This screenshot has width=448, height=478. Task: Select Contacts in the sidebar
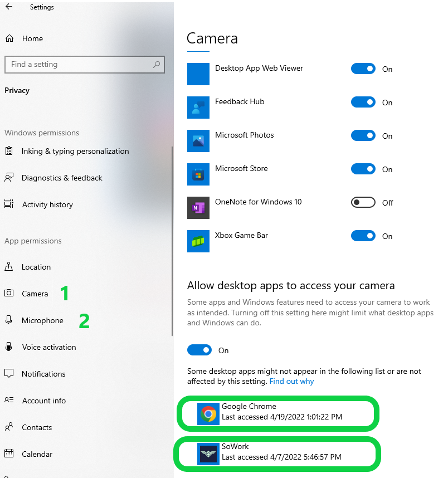coord(37,427)
